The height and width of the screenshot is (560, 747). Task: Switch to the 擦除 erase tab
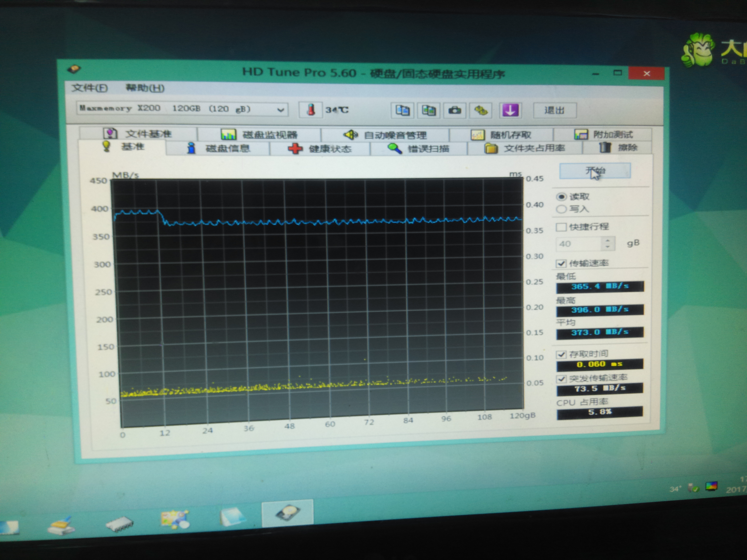(618, 147)
